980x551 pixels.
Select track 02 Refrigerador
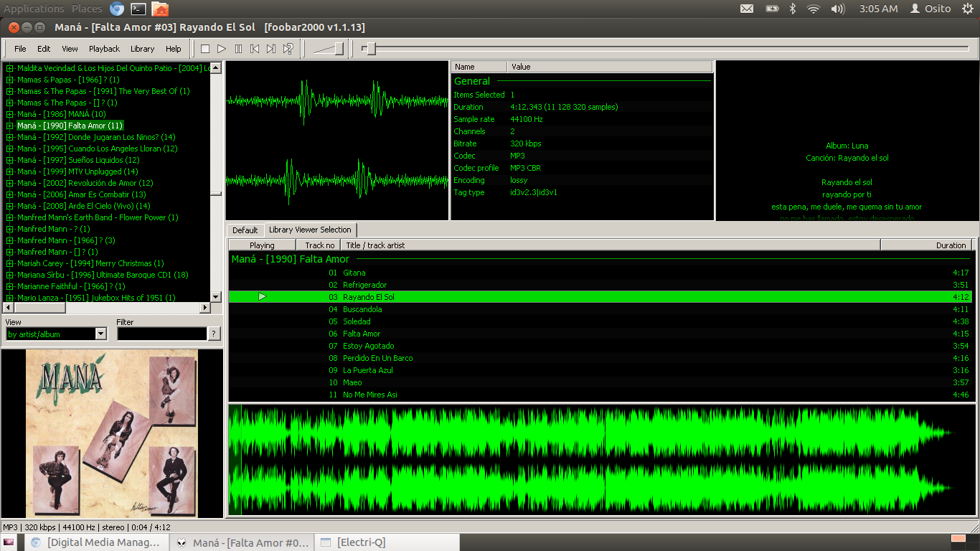(601, 285)
